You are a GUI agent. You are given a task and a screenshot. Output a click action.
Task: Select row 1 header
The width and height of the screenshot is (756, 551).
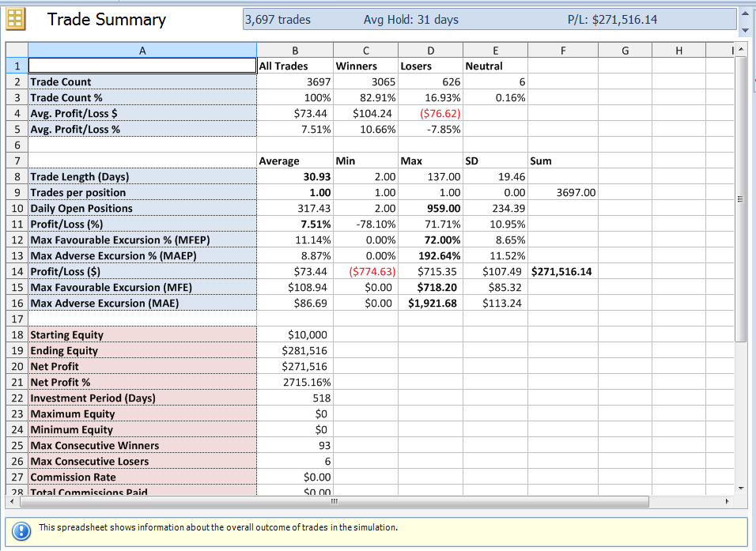click(17, 66)
